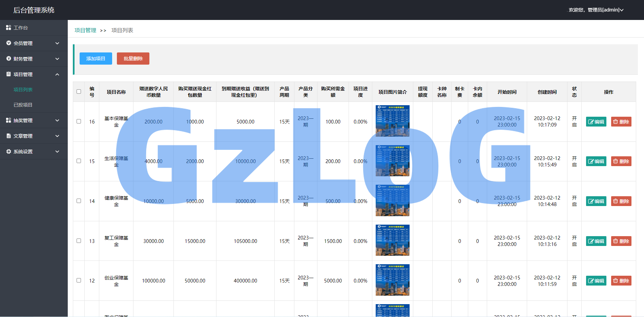Open the admin account dropdown
Screen dimensions: 644x317
coord(596,10)
